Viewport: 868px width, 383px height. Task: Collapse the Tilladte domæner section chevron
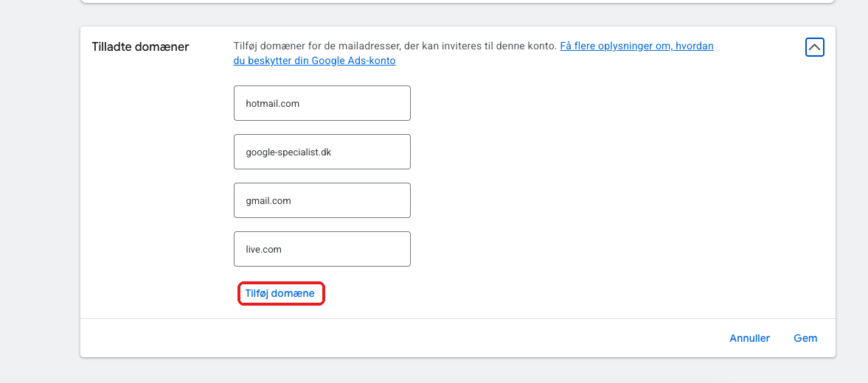coord(814,48)
